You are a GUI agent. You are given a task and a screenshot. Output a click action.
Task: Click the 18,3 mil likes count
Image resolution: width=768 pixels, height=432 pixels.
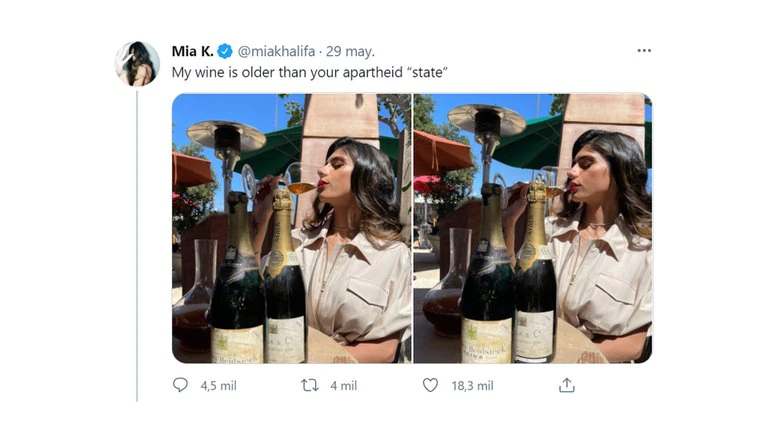coord(471,385)
